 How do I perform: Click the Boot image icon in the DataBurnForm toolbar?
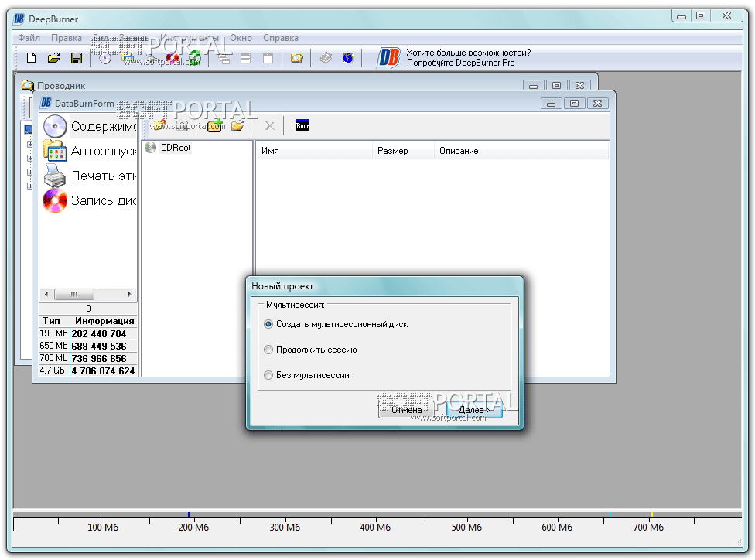click(302, 125)
